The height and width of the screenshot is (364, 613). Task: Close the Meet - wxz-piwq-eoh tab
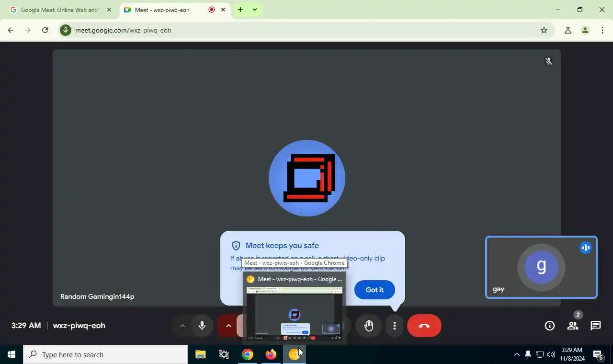[223, 10]
